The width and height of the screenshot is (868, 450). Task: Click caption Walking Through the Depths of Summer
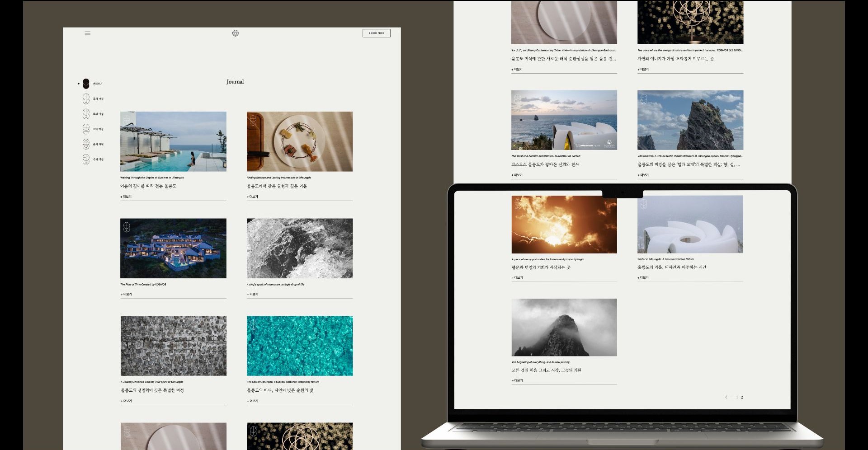tap(152, 178)
